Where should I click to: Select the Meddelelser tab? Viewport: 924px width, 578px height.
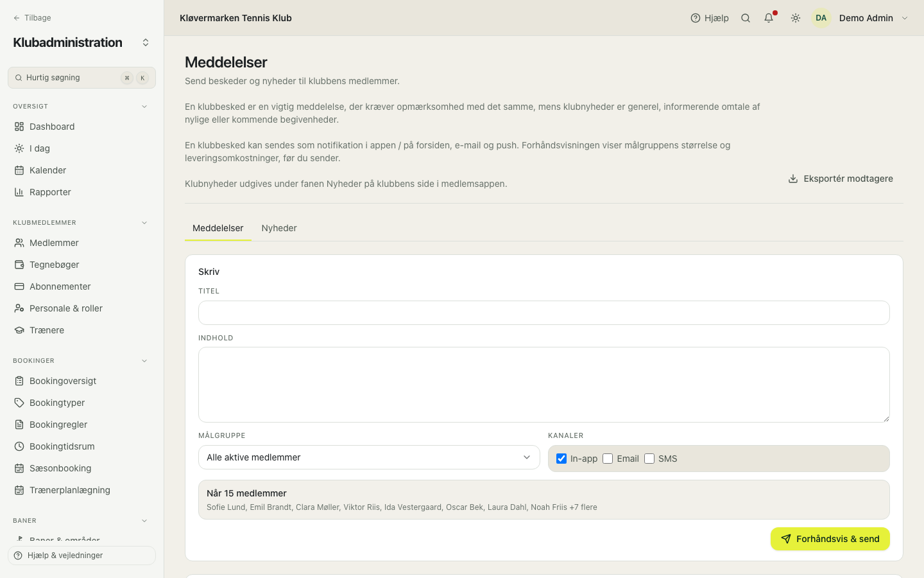pos(218,228)
